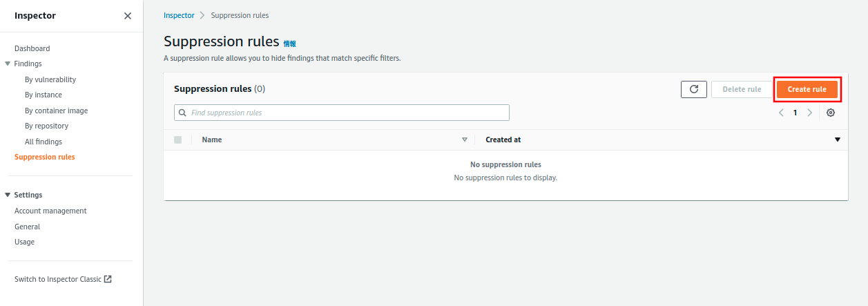
Task: Collapse the Settings section triangle
Action: coord(8,195)
